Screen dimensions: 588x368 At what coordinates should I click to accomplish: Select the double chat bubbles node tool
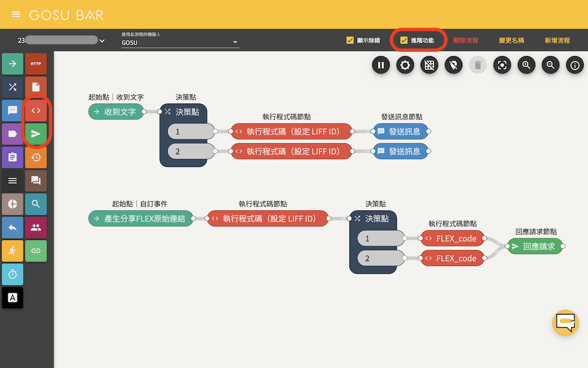(36, 180)
